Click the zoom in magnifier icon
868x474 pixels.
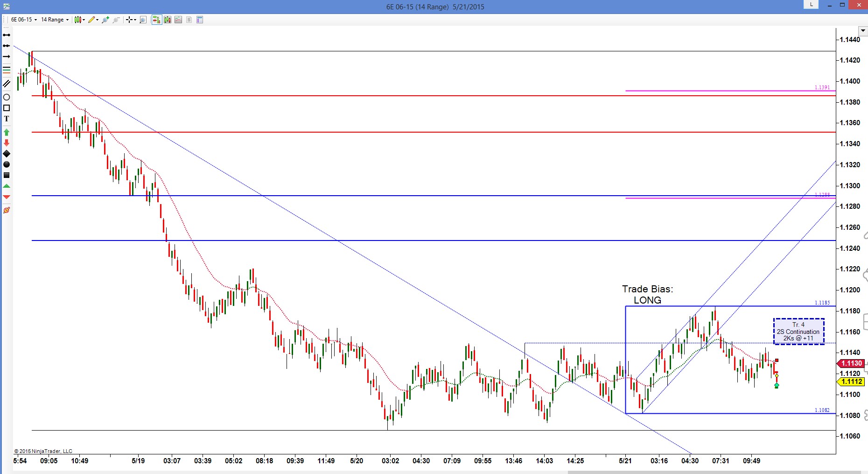(105, 20)
